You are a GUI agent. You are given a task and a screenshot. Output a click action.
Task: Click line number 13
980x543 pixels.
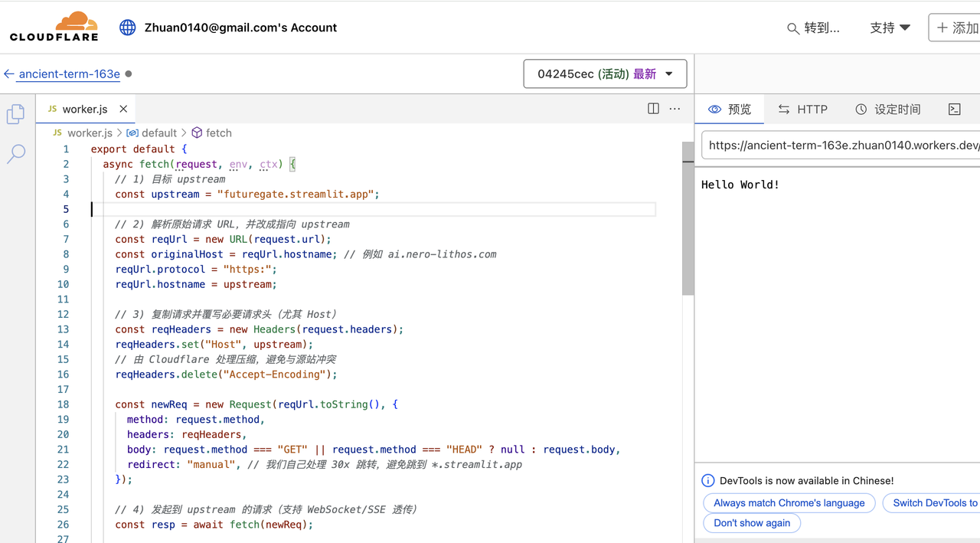(63, 329)
